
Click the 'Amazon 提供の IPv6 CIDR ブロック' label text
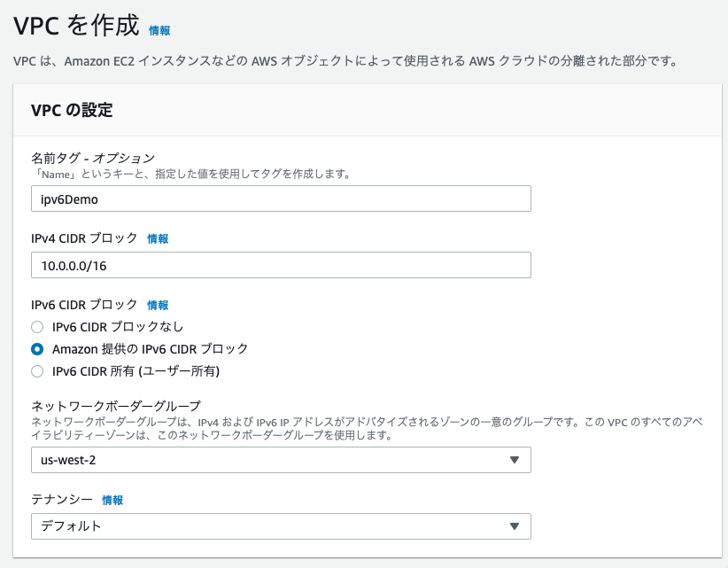coord(150,349)
